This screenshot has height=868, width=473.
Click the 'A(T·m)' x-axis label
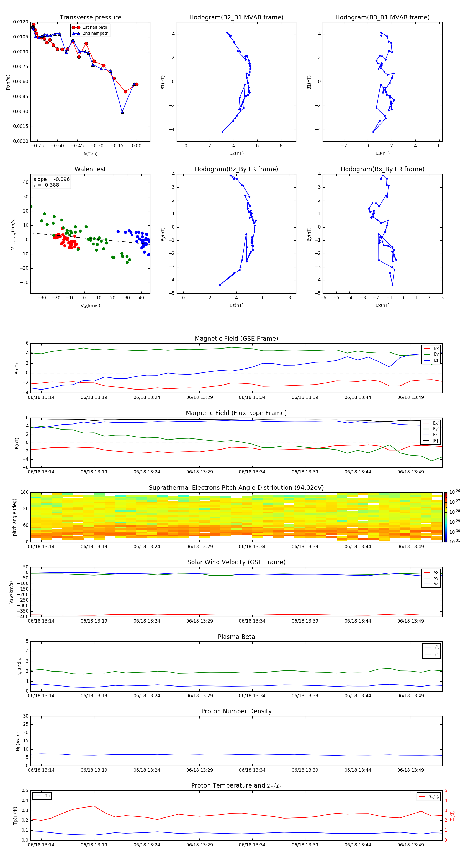[x=90, y=154]
